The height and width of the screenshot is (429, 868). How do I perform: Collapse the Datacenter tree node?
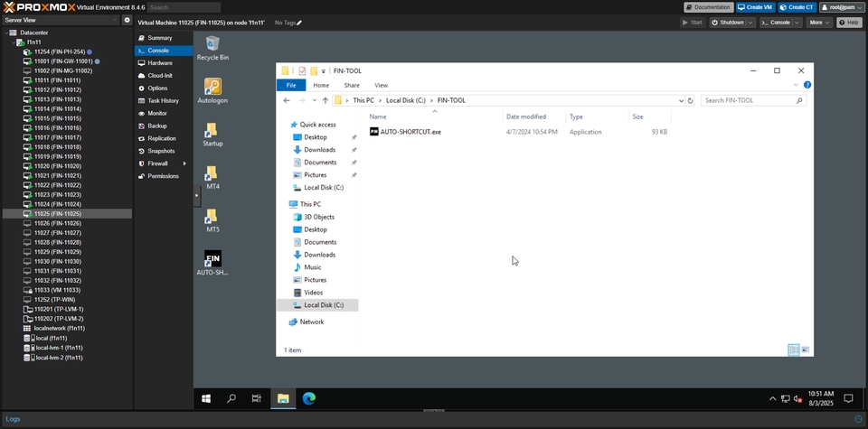[6, 33]
